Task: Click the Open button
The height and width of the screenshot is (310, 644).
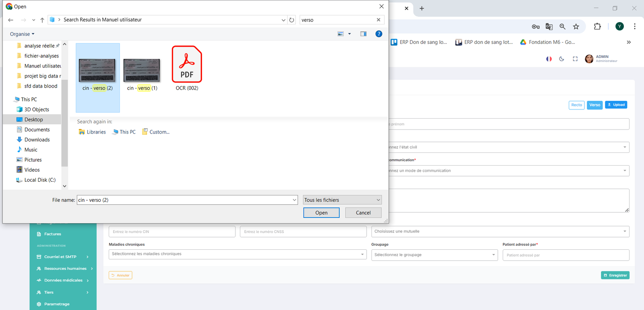Action: point(321,213)
